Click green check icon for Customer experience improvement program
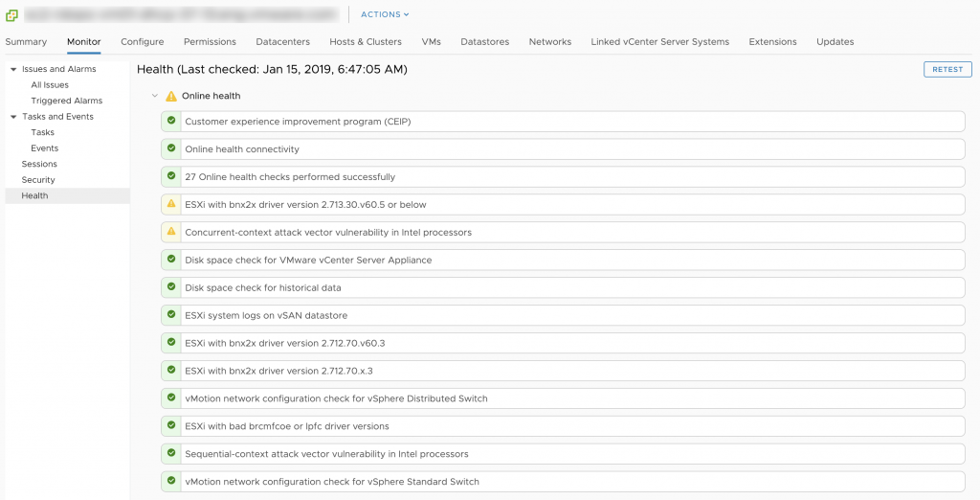980x500 pixels. (x=171, y=121)
